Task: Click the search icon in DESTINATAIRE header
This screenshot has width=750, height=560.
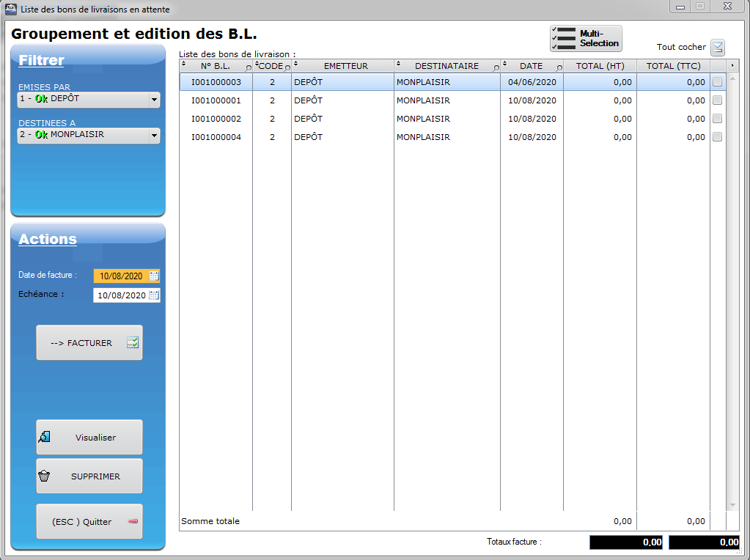Action: pyautogui.click(x=496, y=68)
